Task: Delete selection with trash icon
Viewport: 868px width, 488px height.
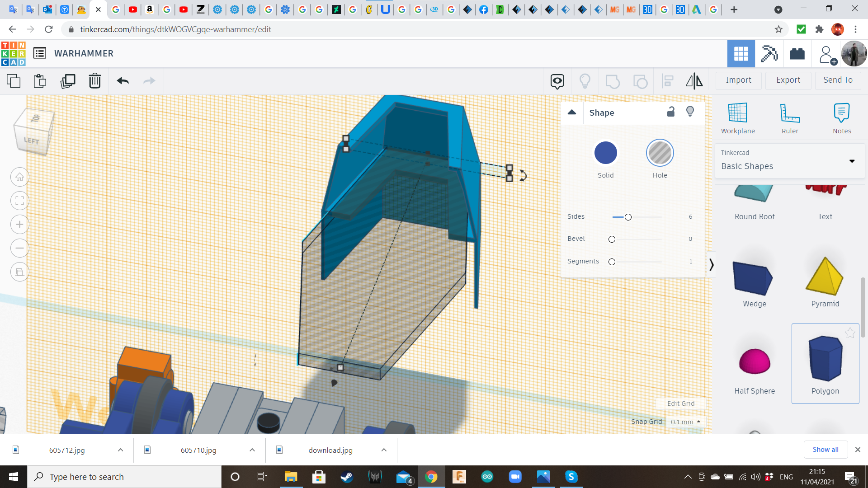Action: pos(95,81)
